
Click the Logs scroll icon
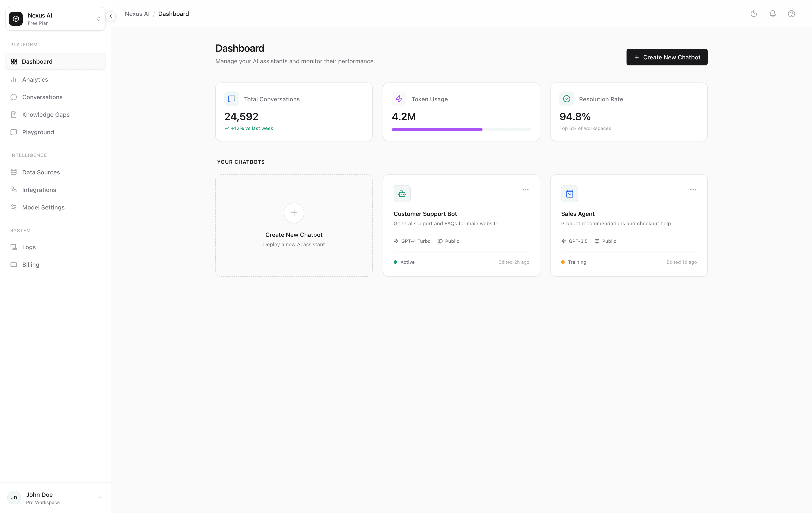pos(14,247)
